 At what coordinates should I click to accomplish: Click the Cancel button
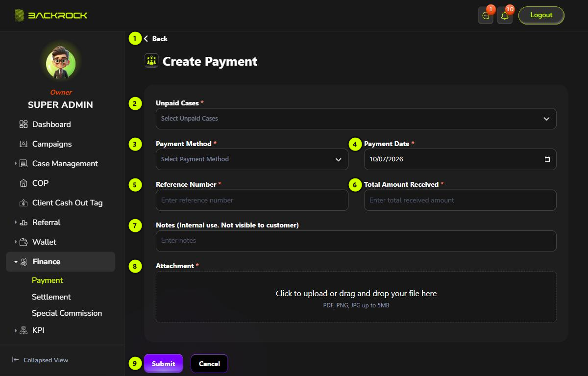[x=209, y=364]
